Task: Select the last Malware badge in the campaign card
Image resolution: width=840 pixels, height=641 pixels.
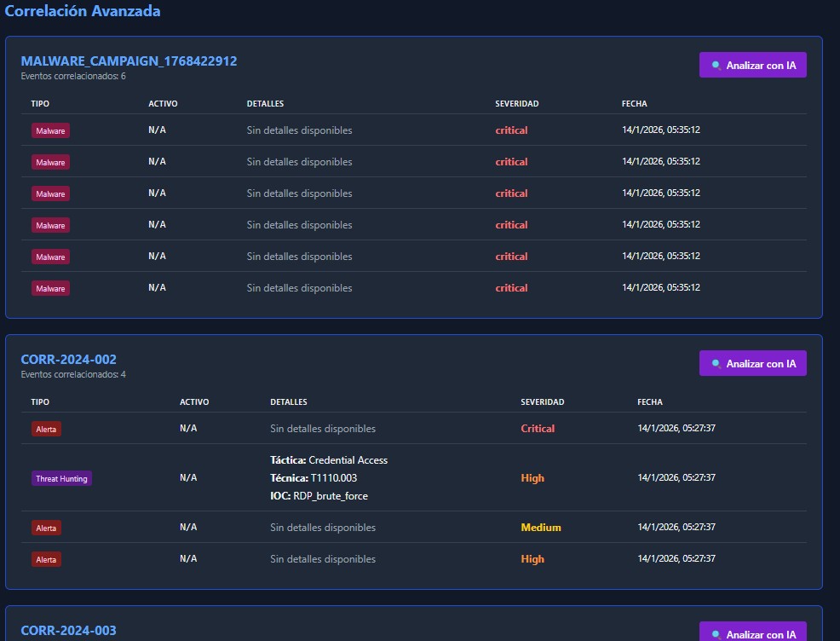Action: click(50, 288)
